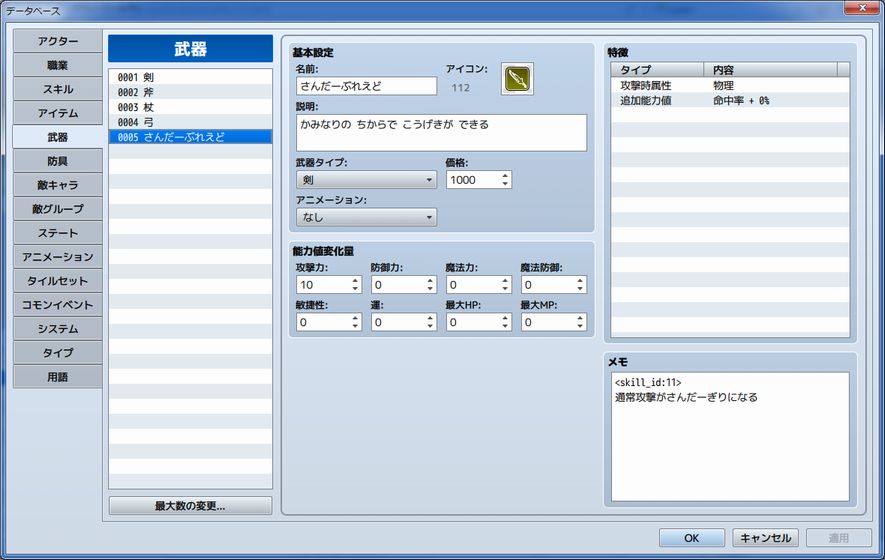Viewport: 885px width, 560px height.
Task: Click the 攻撃力 value field
Action: [322, 285]
